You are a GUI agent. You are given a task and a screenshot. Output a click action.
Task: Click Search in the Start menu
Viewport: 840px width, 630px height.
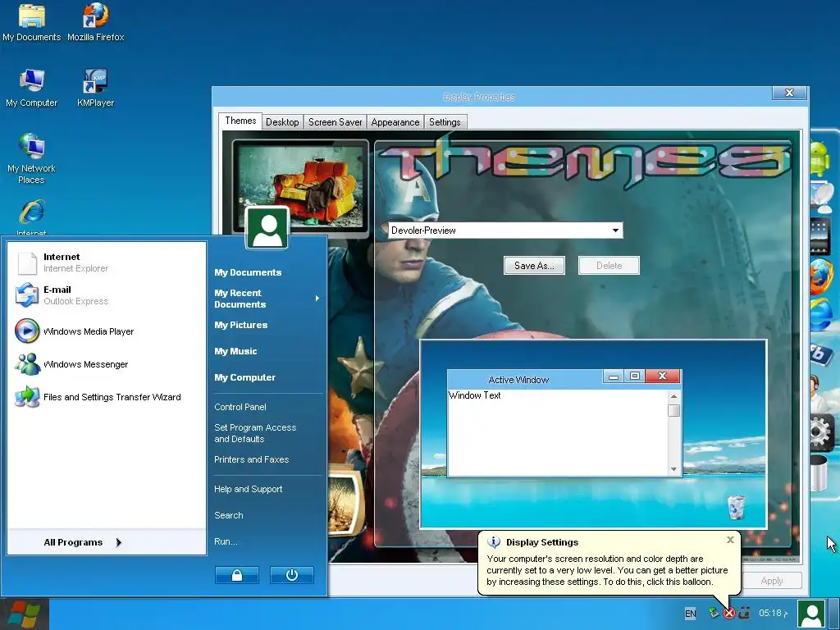pos(229,515)
